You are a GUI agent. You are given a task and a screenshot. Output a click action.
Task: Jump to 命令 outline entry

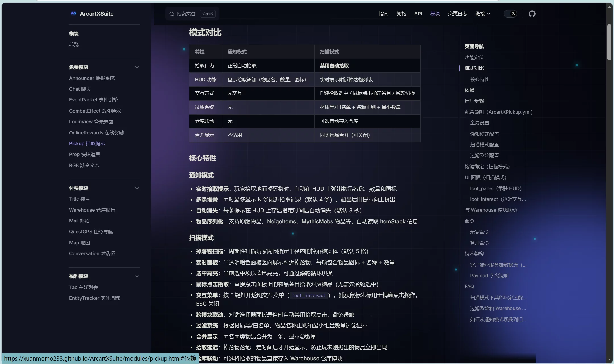click(x=469, y=221)
